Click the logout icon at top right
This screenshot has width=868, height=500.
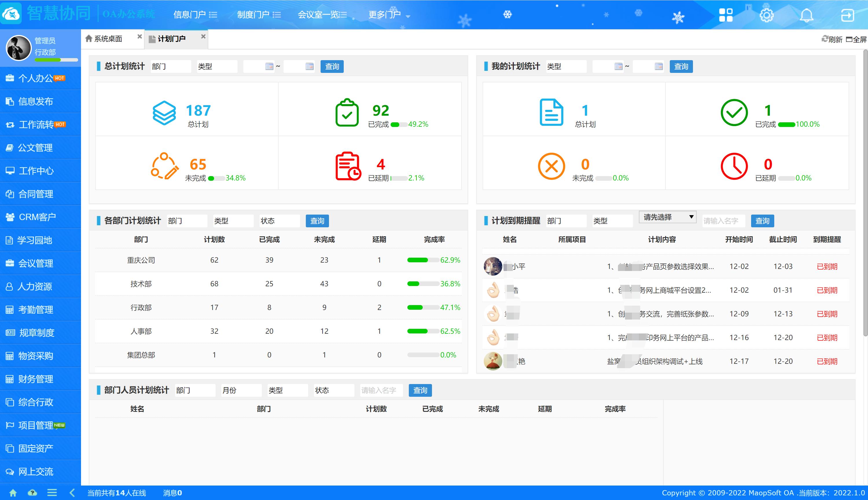coord(848,15)
